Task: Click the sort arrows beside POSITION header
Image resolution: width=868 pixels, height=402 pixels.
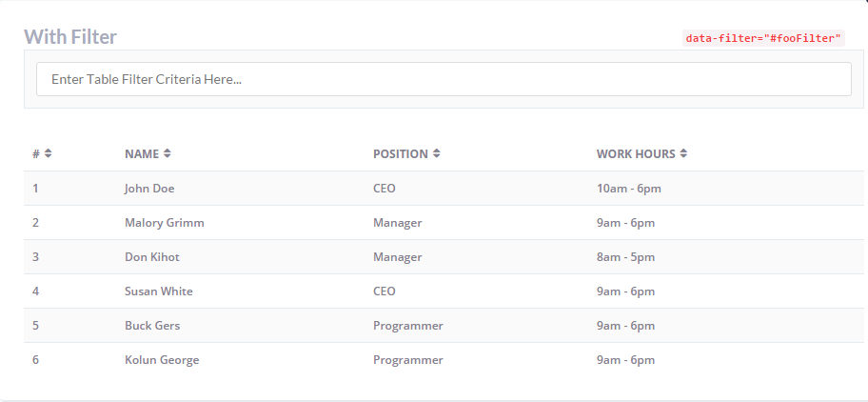Action: pyautogui.click(x=437, y=153)
